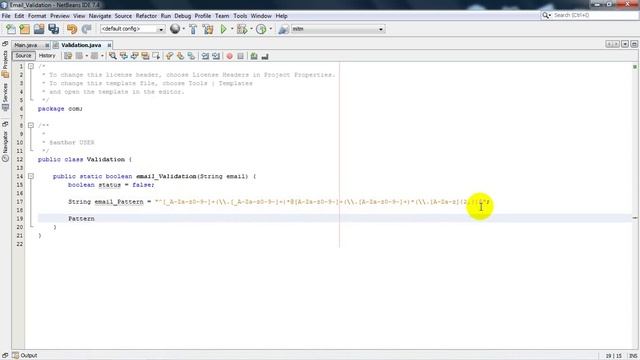Open the Source menu

[123, 16]
